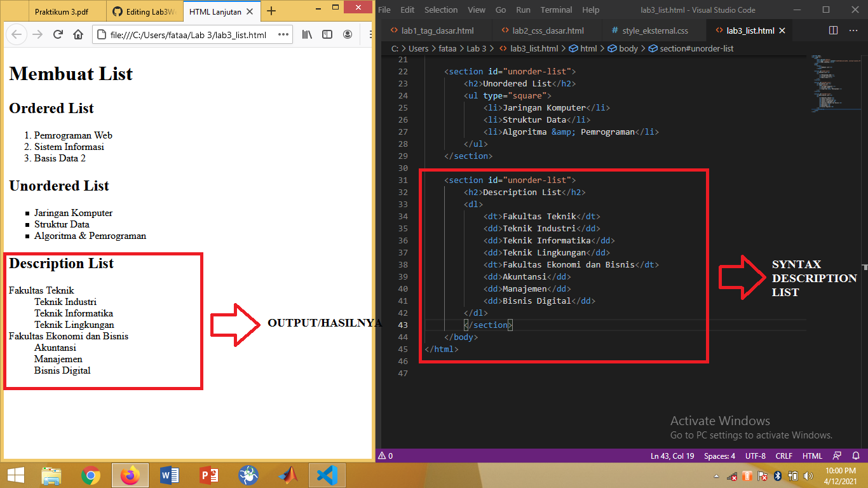868x488 pixels.
Task: Show hidden system tray icons
Action: pos(716,475)
